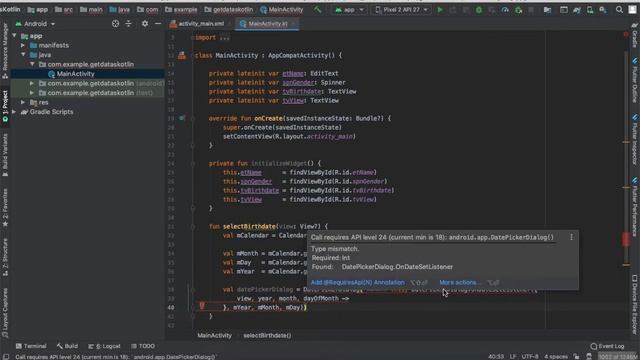The width and height of the screenshot is (640, 360).
Task: Open the SDK Manager icon
Action: click(x=603, y=9)
